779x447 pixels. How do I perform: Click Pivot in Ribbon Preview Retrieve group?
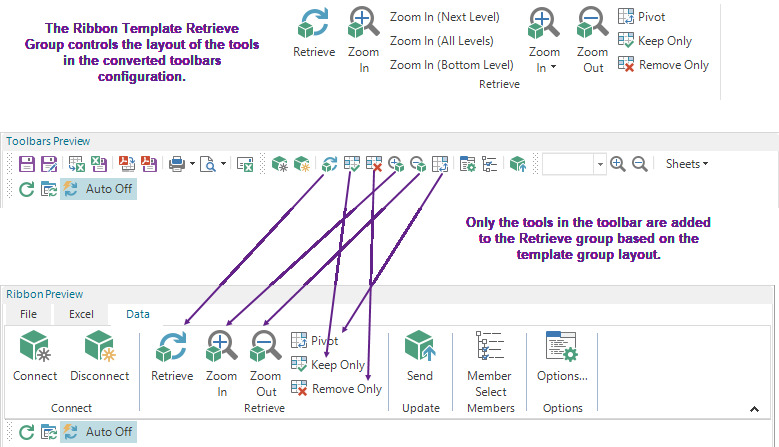coord(314,341)
